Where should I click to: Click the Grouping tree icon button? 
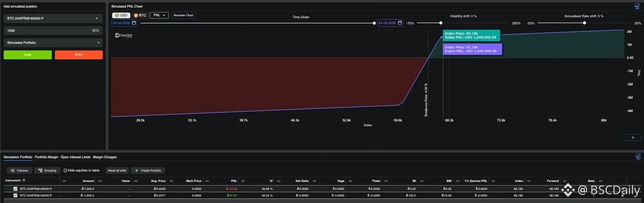pyautogui.click(x=40, y=171)
